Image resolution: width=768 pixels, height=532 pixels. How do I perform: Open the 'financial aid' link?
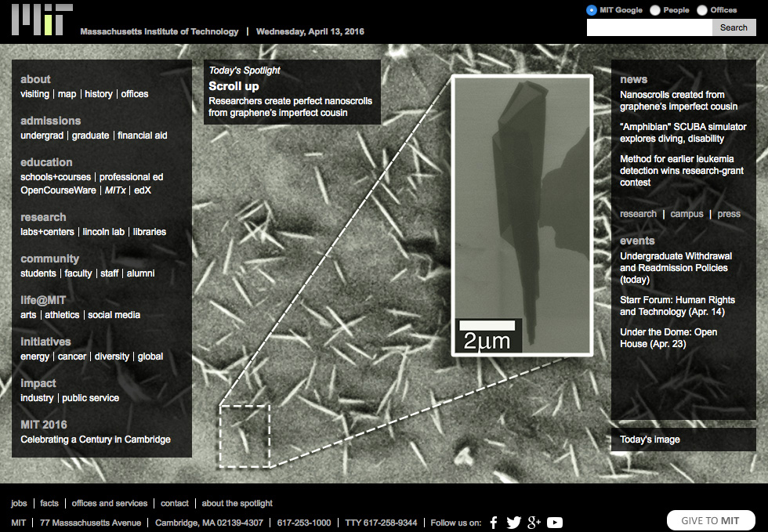pos(143,136)
